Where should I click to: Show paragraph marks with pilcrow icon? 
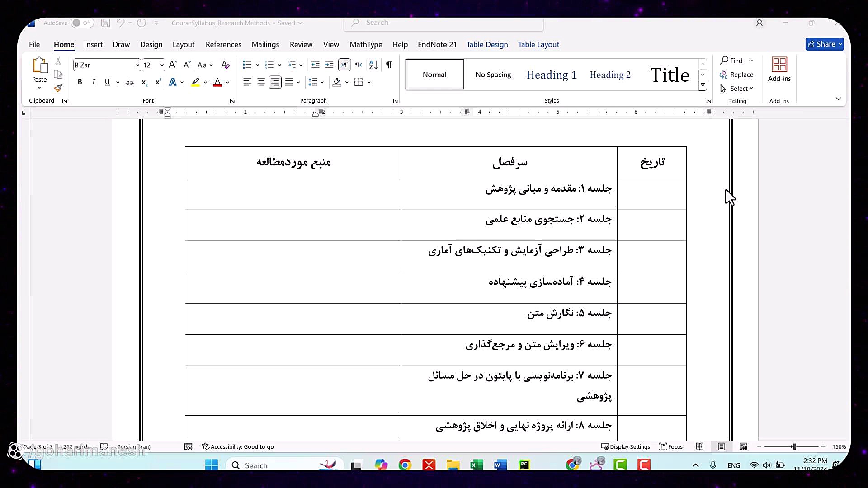[389, 65]
